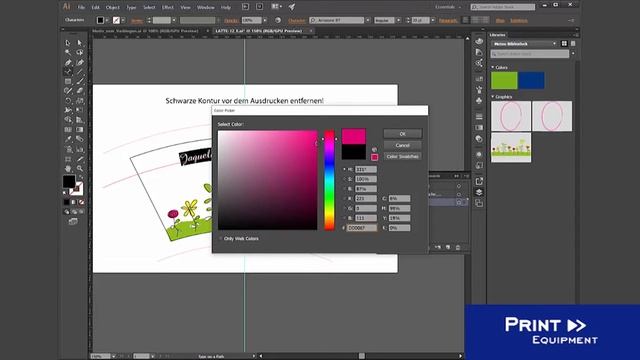The width and height of the screenshot is (640, 360).
Task: Open the Object menu
Action: point(113,7)
